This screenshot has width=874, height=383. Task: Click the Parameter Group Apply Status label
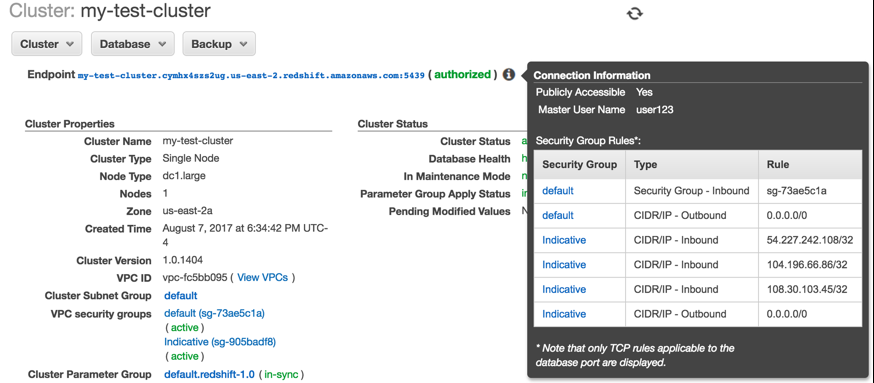(x=435, y=194)
